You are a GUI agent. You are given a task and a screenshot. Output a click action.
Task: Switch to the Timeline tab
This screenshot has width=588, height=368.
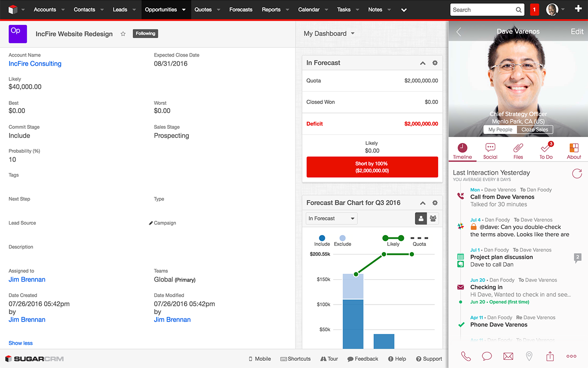point(462,148)
